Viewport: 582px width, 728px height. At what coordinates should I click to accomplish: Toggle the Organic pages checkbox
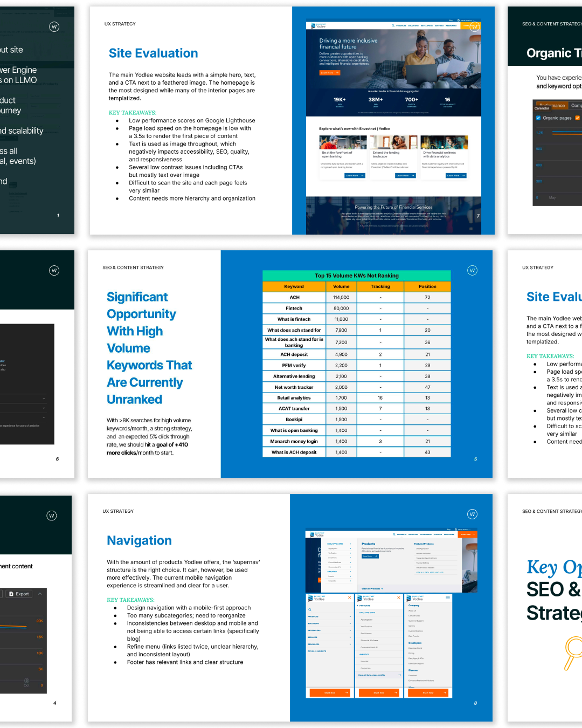538,118
